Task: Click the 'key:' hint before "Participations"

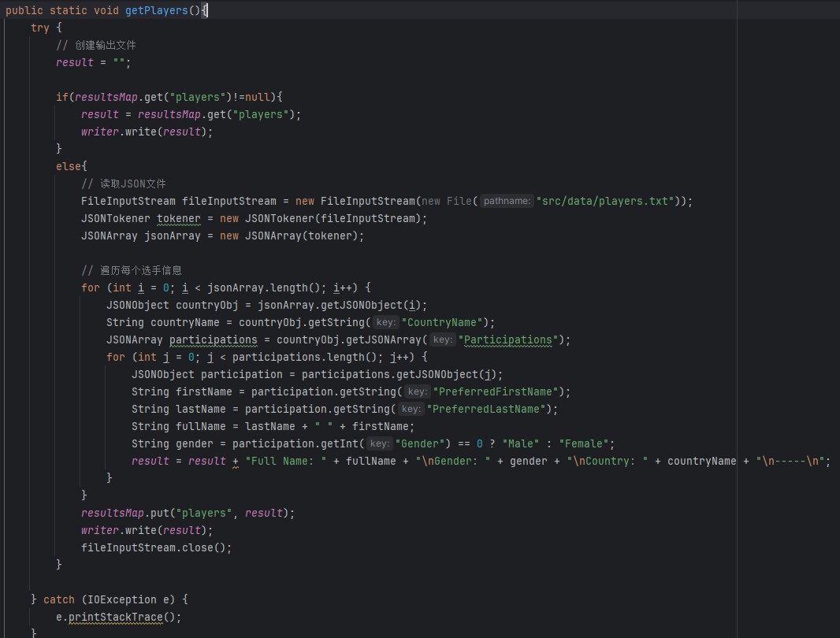Action: [x=443, y=339]
